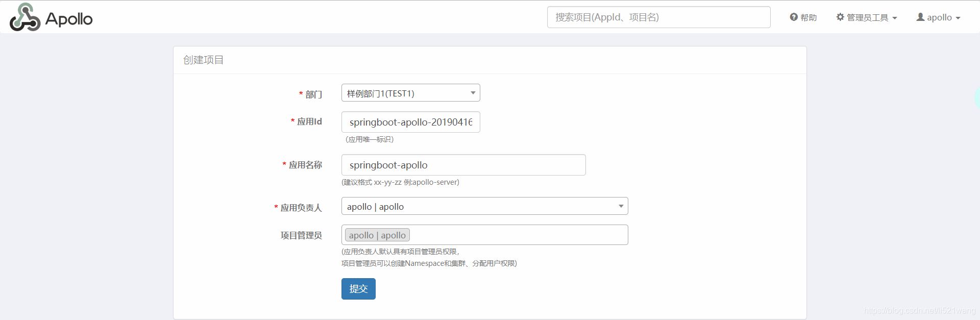Viewport: 980px width, 320px height.
Task: Open the apollo user account menu
Action: tap(939, 17)
